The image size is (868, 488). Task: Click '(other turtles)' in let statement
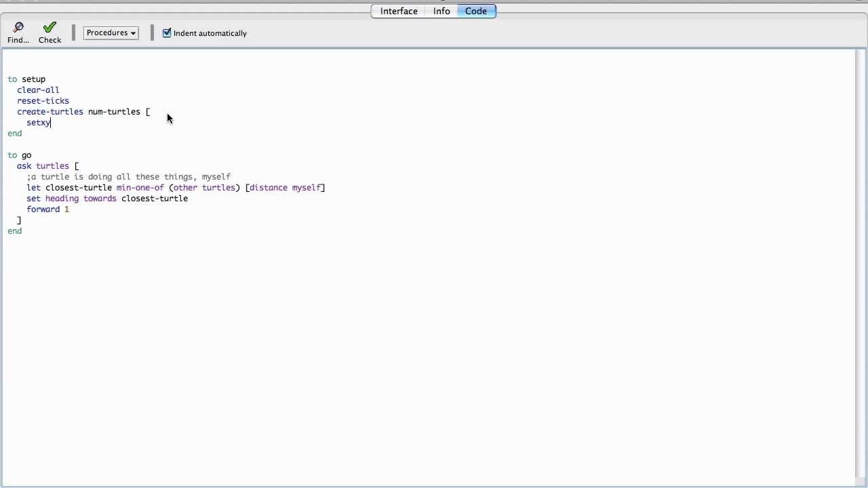pyautogui.click(x=205, y=188)
